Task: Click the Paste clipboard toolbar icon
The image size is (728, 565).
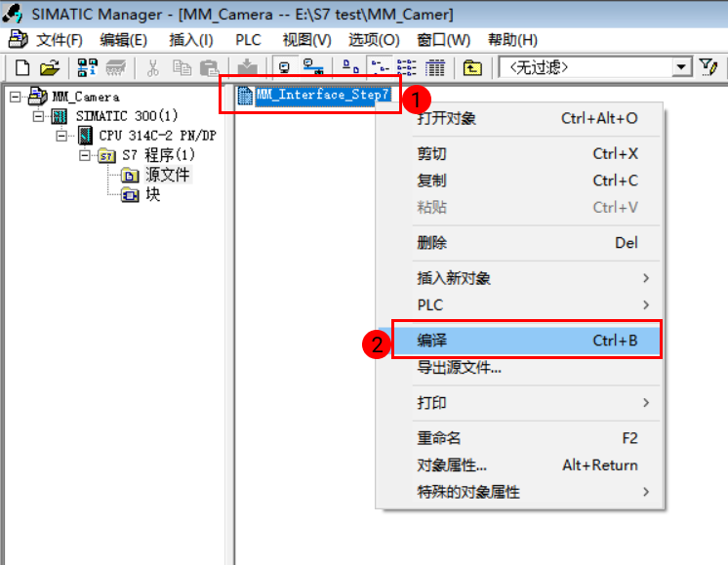Action: [x=210, y=67]
